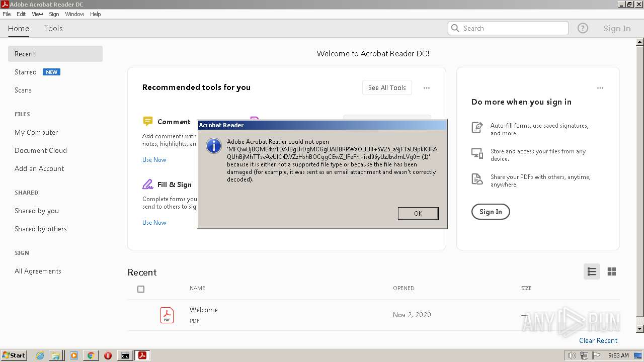Screen dimensions: 644x362
Task: Click the Acrobat logo in title bar
Action: click(x=5, y=4)
